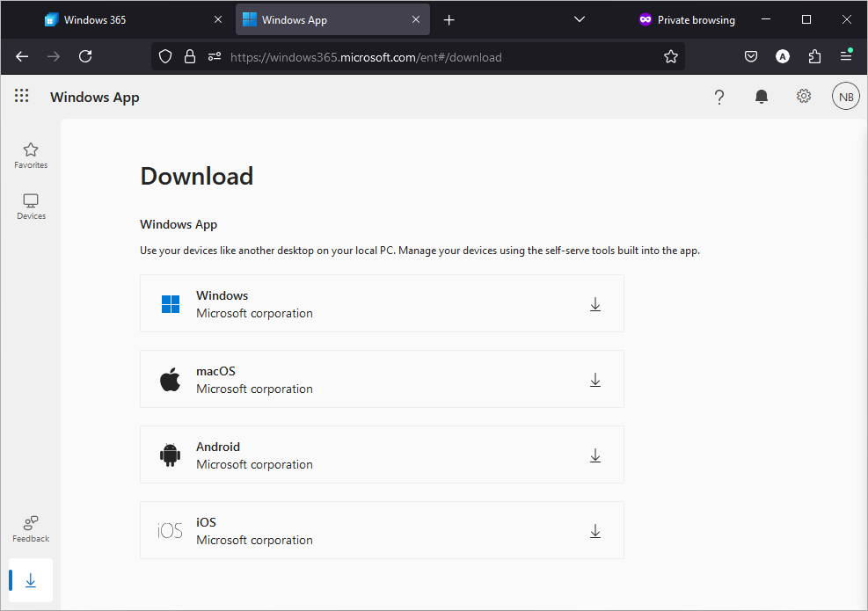This screenshot has width=868, height=611.
Task: Open the Firefox application menu
Action: (846, 56)
